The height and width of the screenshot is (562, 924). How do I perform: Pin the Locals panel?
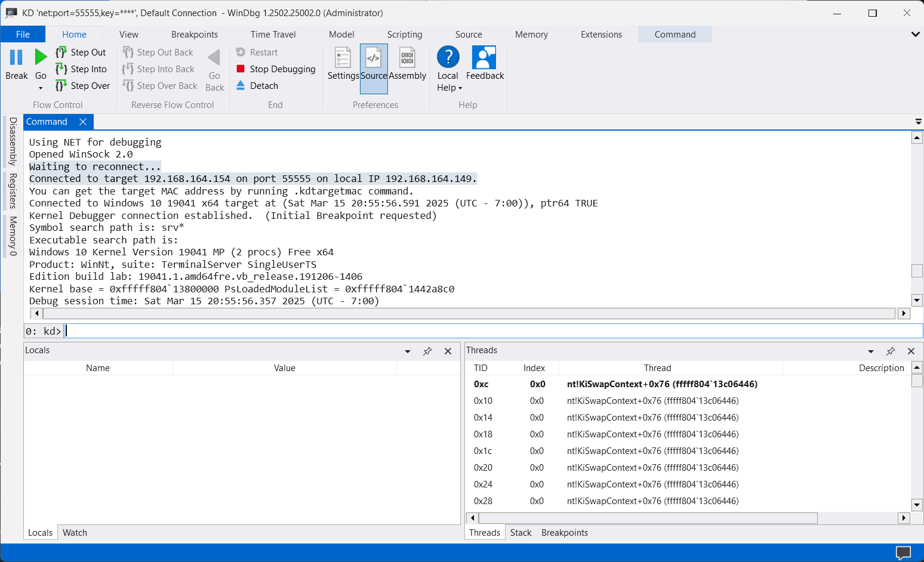[x=427, y=351]
